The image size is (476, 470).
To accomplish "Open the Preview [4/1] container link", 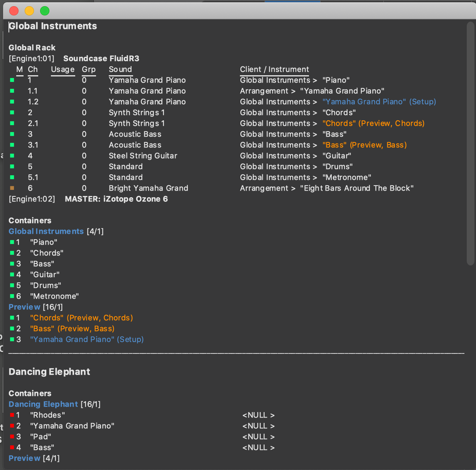I will (24, 458).
